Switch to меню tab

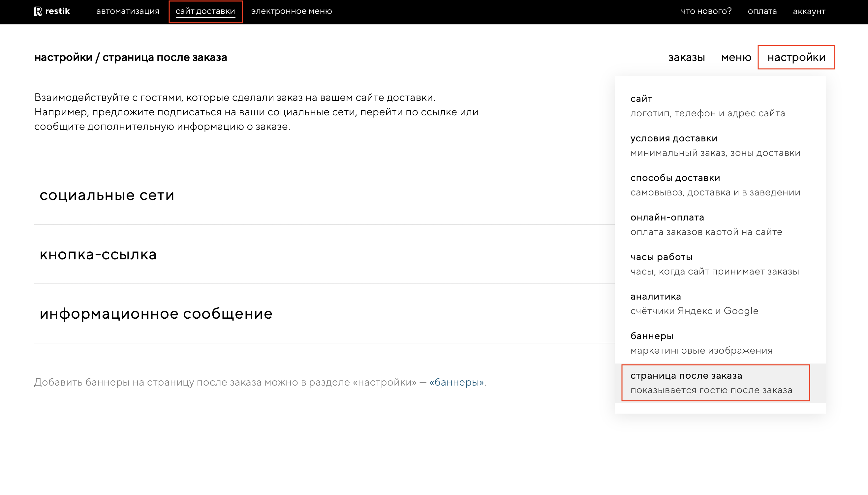736,57
